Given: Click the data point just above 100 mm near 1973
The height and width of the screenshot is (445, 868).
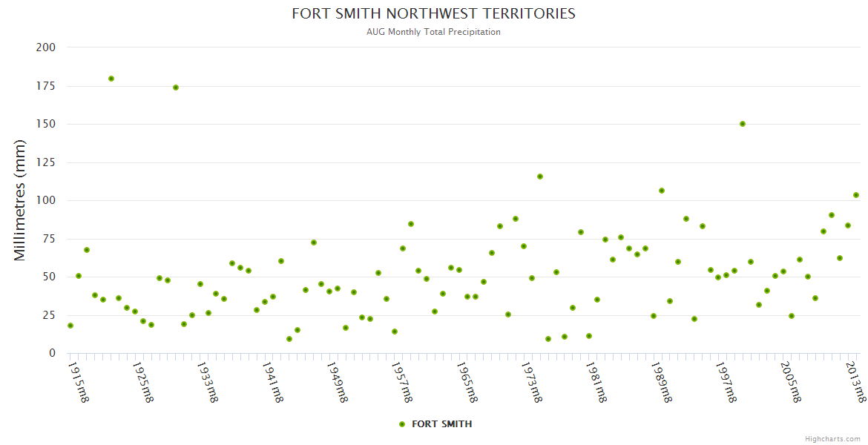Looking at the screenshot, I should tap(540, 177).
